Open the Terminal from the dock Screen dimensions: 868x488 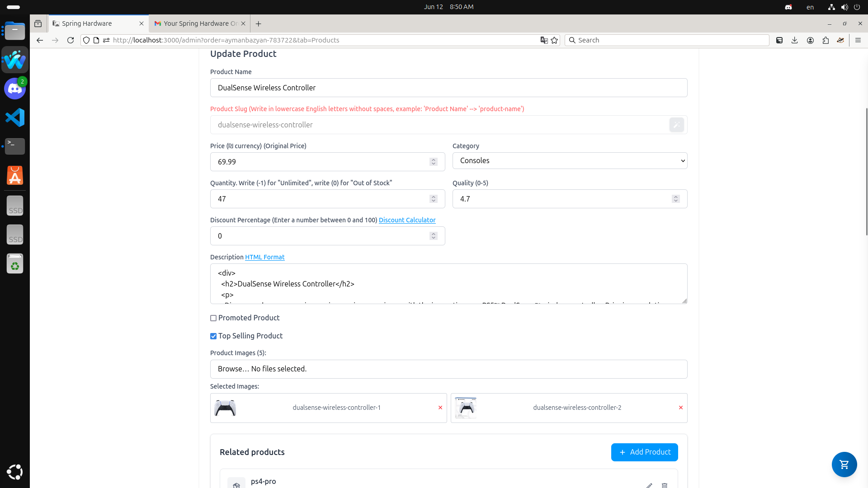pos(15,146)
